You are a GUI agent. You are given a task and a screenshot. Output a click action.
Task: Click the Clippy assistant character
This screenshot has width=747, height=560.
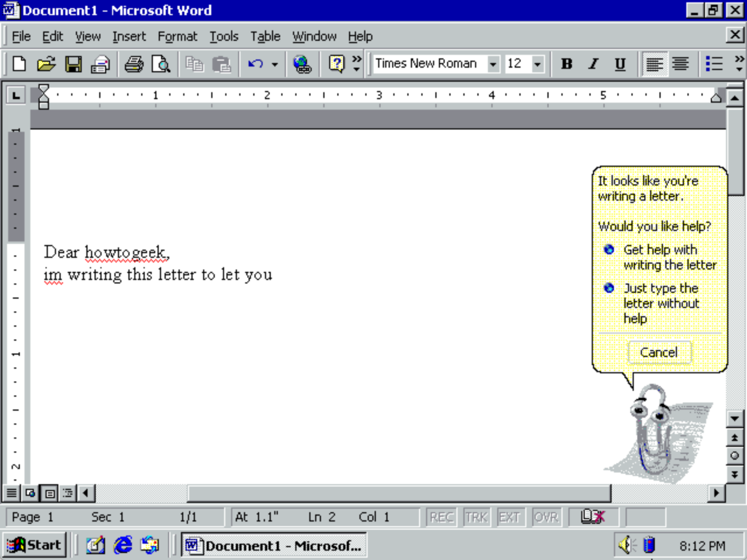pyautogui.click(x=658, y=435)
